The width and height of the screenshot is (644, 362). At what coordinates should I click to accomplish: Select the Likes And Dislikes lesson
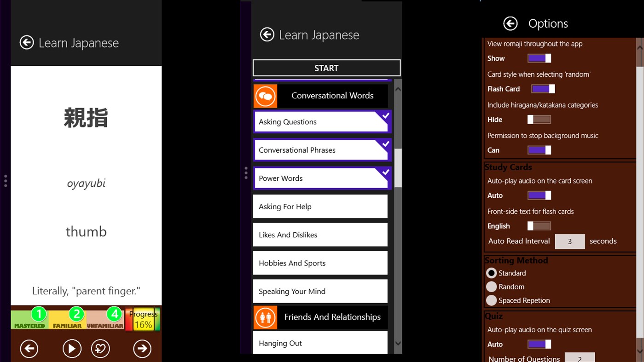click(x=320, y=235)
